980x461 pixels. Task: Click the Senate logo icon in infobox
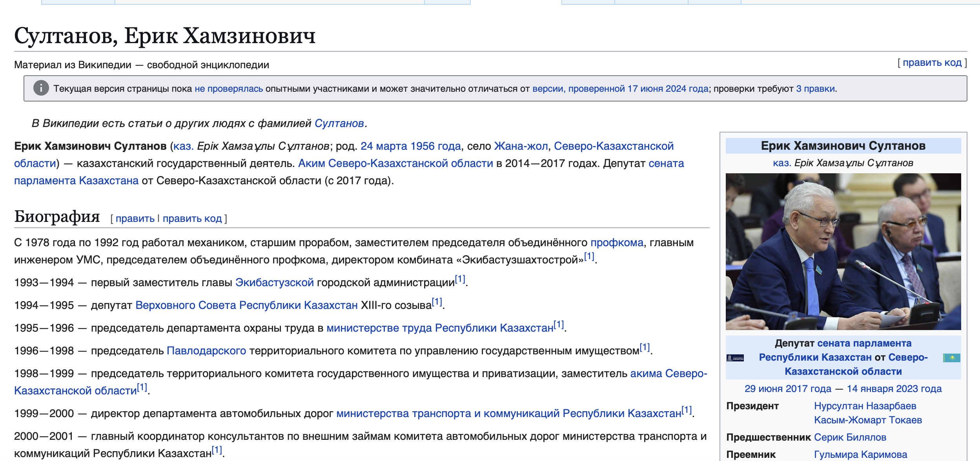coord(735,358)
